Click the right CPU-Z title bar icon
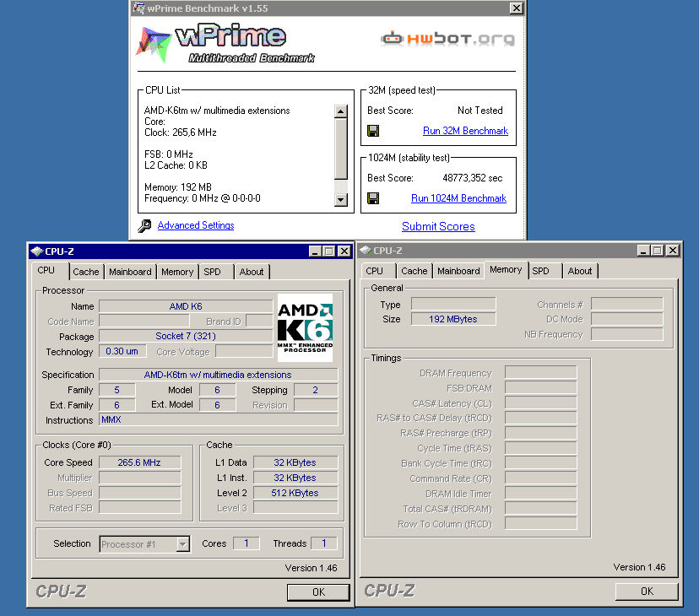 tap(366, 251)
